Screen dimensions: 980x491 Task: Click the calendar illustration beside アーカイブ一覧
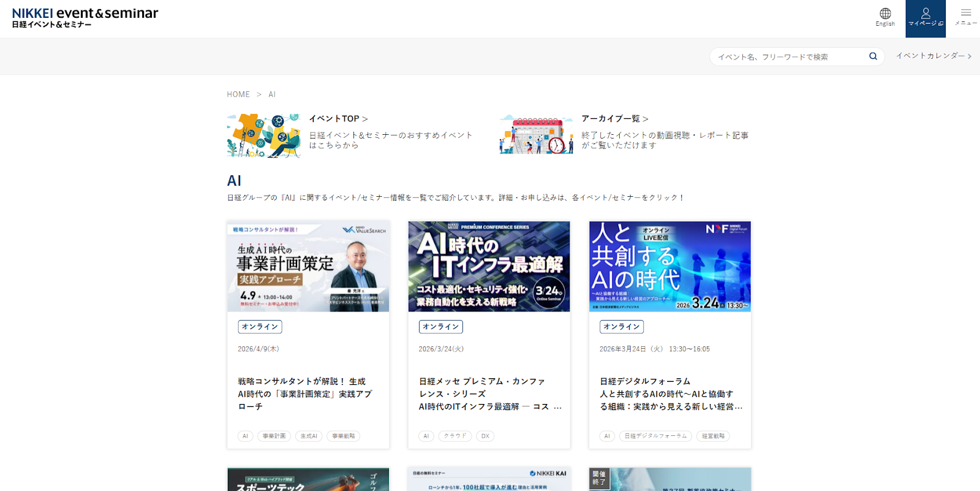537,135
